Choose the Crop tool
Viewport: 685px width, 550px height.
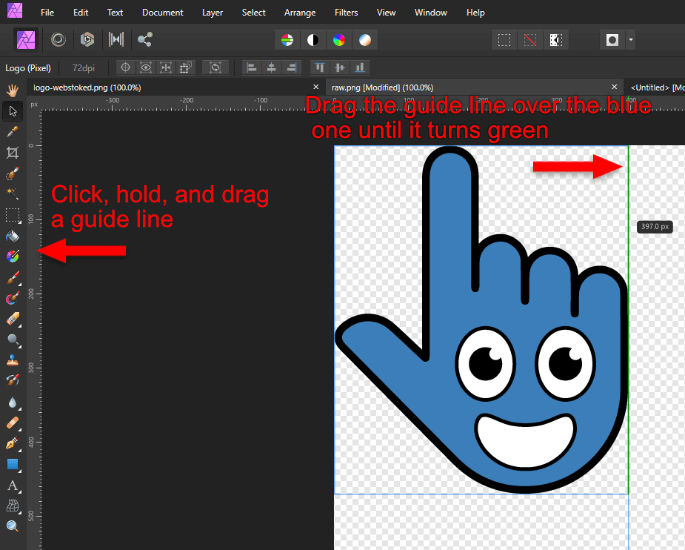tap(13, 153)
